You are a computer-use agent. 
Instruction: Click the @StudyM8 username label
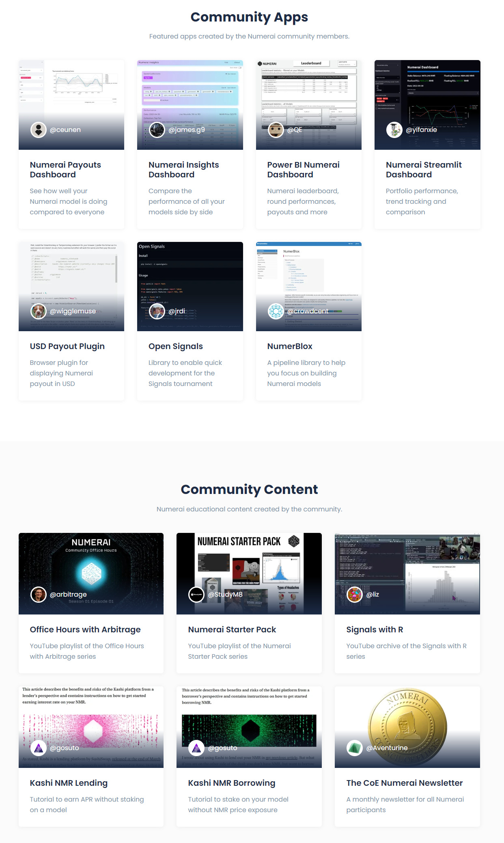225,595
